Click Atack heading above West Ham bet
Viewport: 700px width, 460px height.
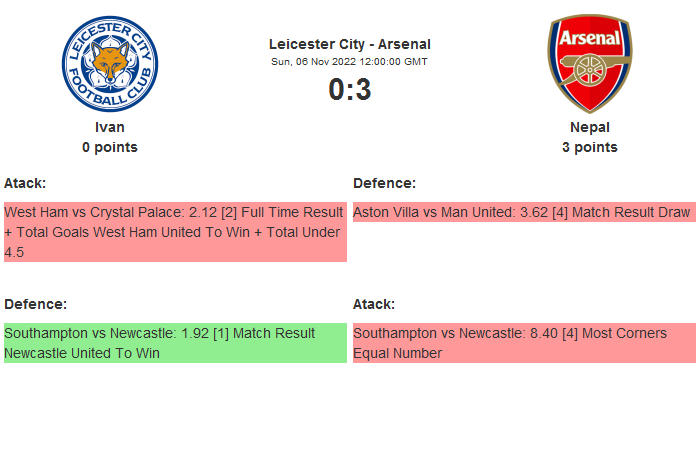(25, 183)
